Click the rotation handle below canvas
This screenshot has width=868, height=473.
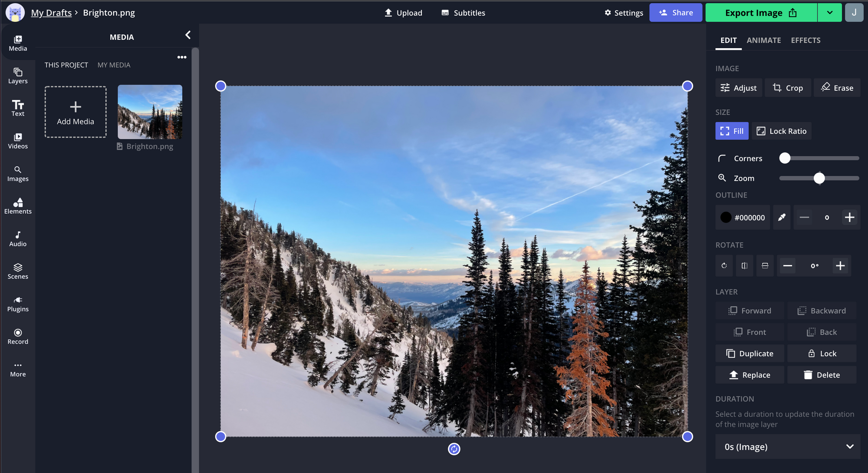point(454,449)
